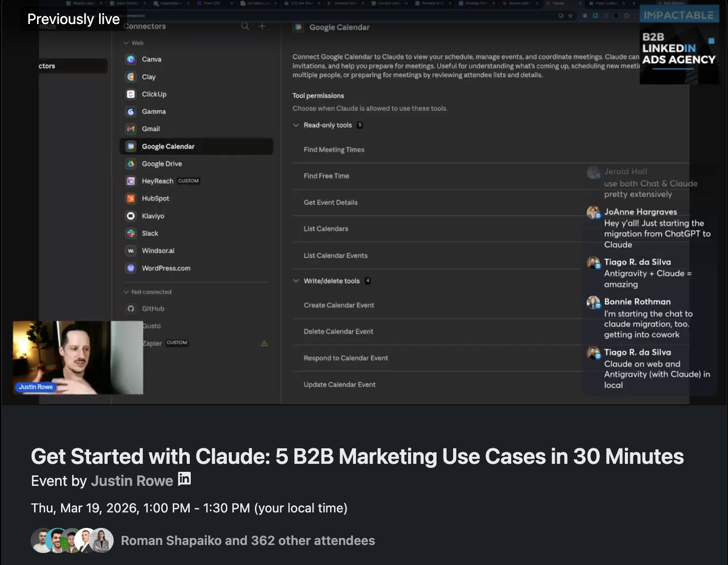Screen dimensions: 728x565
Task: Click the Respond to Calendar Event tool
Action: coord(346,358)
